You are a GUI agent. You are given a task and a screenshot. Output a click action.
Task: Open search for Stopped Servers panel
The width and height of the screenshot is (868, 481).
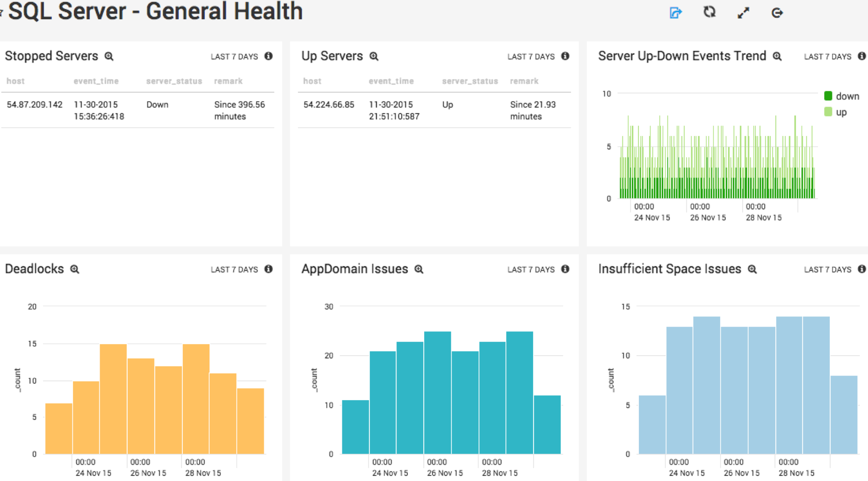pos(109,56)
